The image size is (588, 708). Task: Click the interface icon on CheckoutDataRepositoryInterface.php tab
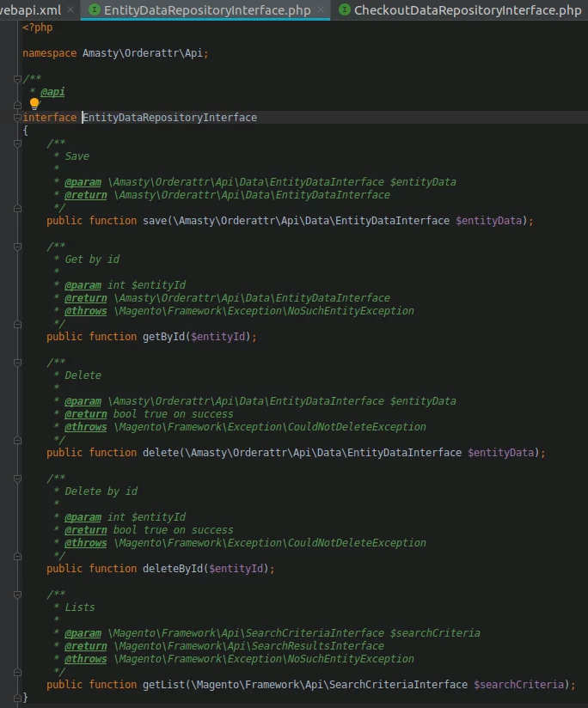(x=345, y=10)
